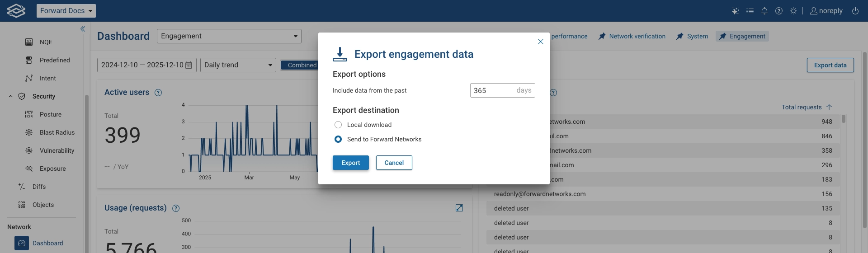Open NQE in the sidebar
This screenshot has height=253, width=868.
pos(46,42)
